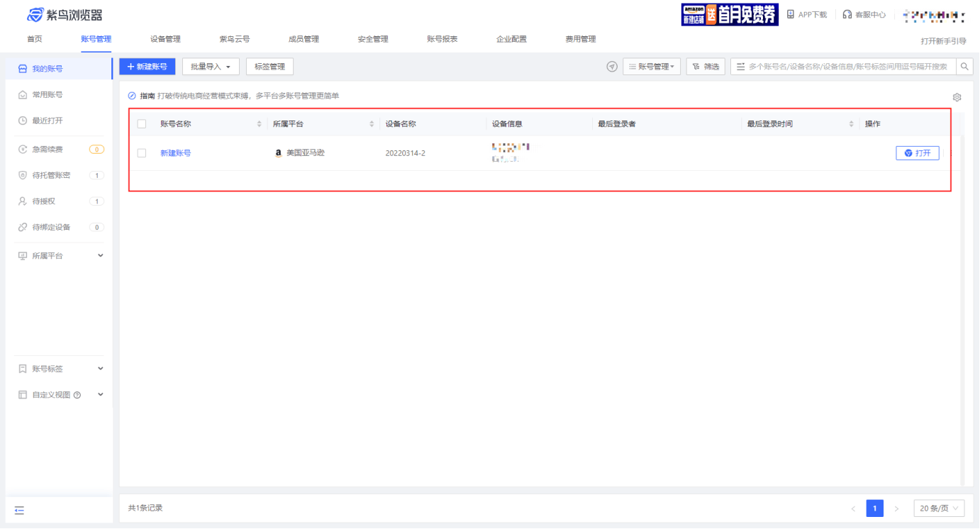The height and width of the screenshot is (529, 980).
Task: 打开「批量导入」下拉菜单
Action: click(209, 66)
